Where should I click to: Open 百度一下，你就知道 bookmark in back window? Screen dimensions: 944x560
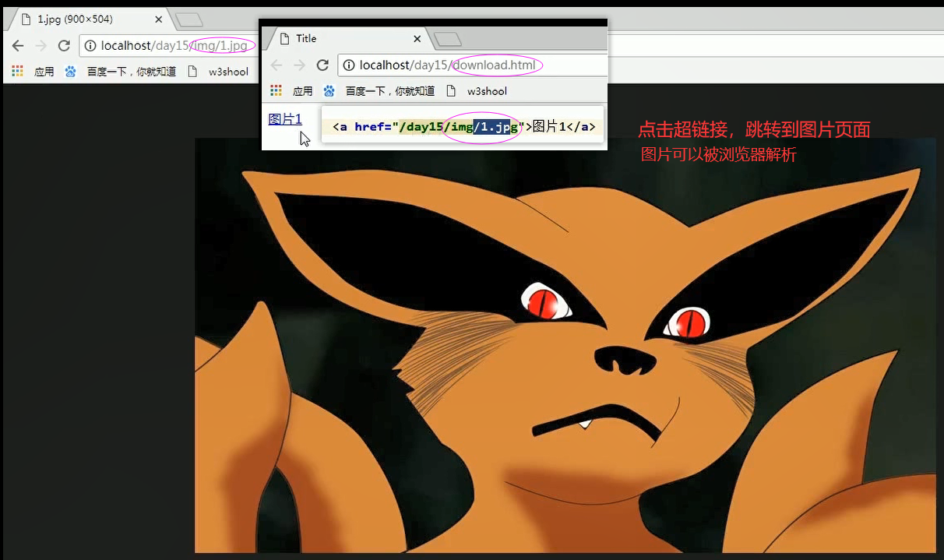tap(132, 72)
